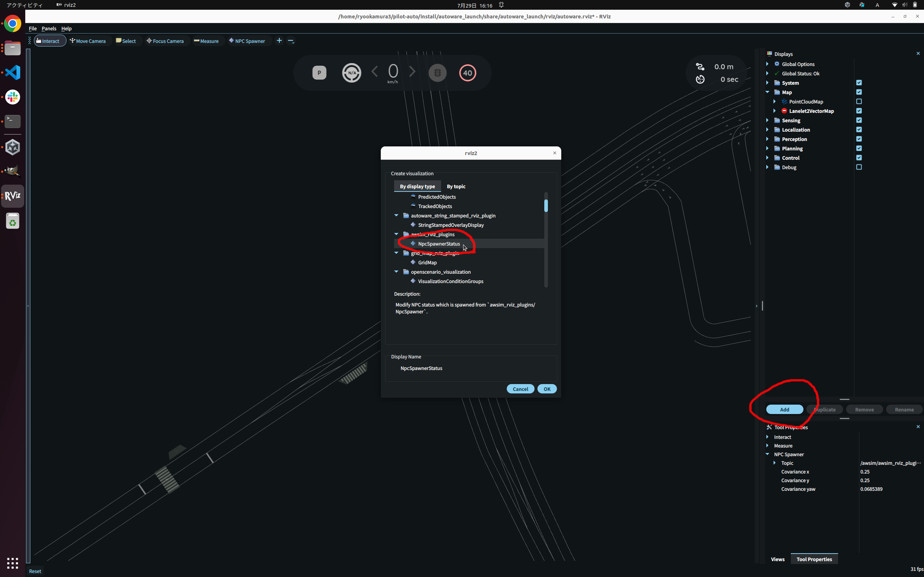
Task: Click the Focus Camera tool
Action: 165,41
